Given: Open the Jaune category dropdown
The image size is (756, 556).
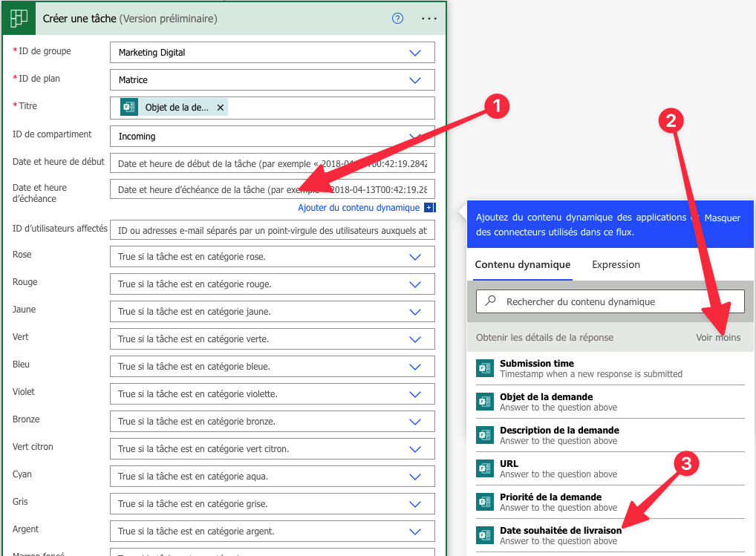Looking at the screenshot, I should (x=415, y=312).
